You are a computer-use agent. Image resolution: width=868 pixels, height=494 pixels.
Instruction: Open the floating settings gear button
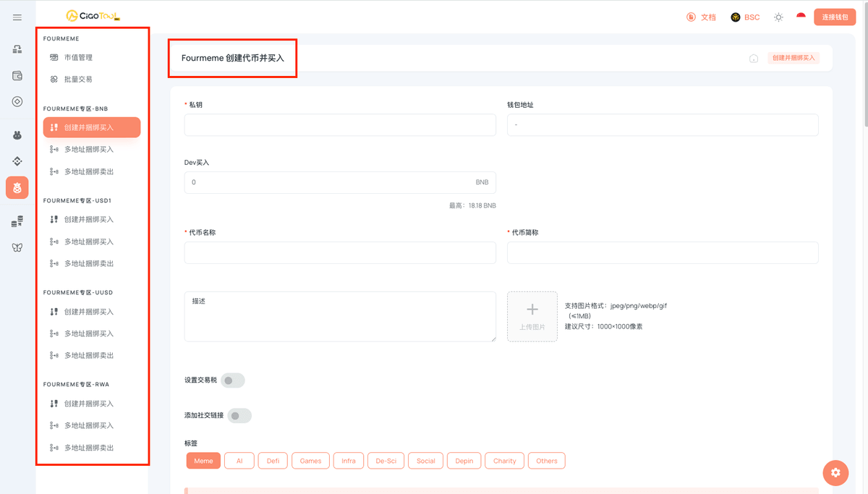(835, 472)
